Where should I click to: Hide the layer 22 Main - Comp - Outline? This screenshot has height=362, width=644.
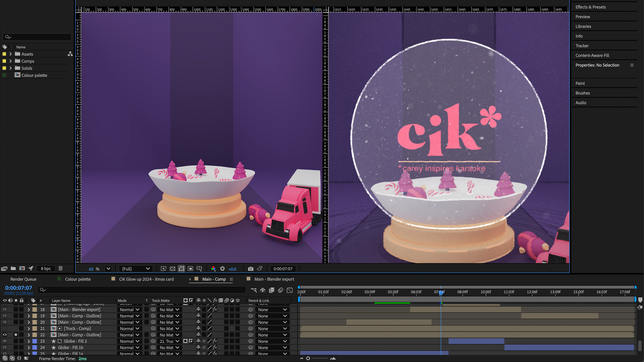(5, 335)
